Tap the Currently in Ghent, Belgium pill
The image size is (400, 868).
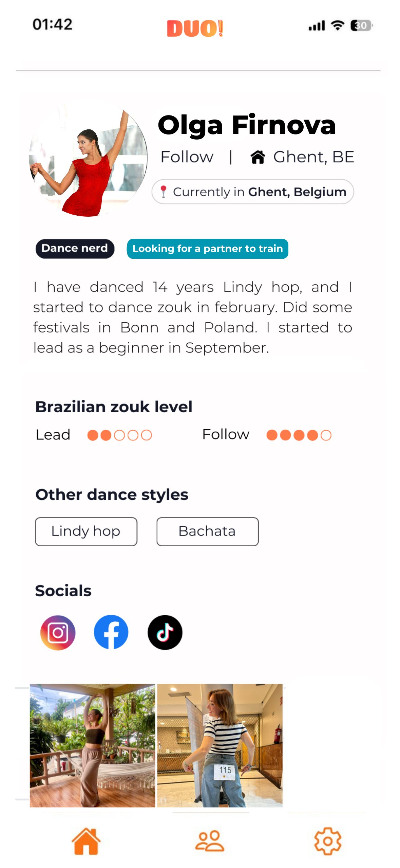tap(252, 192)
